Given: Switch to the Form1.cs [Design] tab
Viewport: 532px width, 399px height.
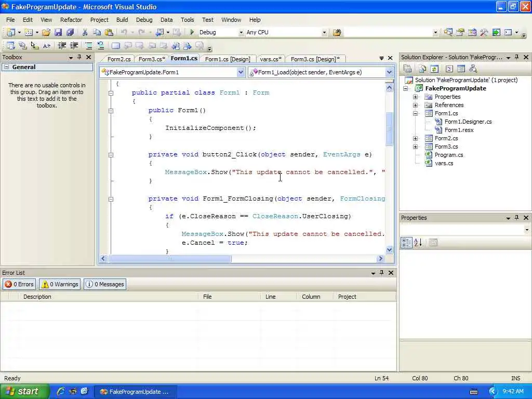Looking at the screenshot, I should 228,59.
